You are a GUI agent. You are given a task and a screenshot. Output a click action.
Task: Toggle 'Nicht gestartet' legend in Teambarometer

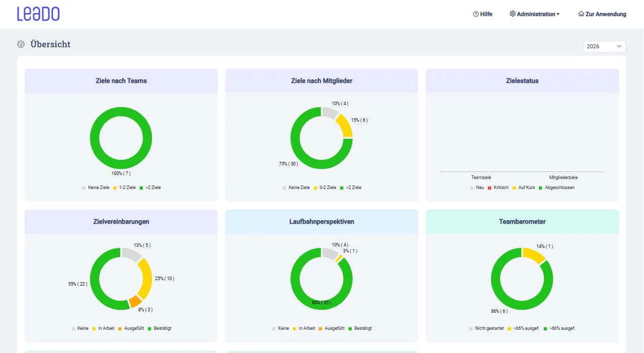(486, 328)
